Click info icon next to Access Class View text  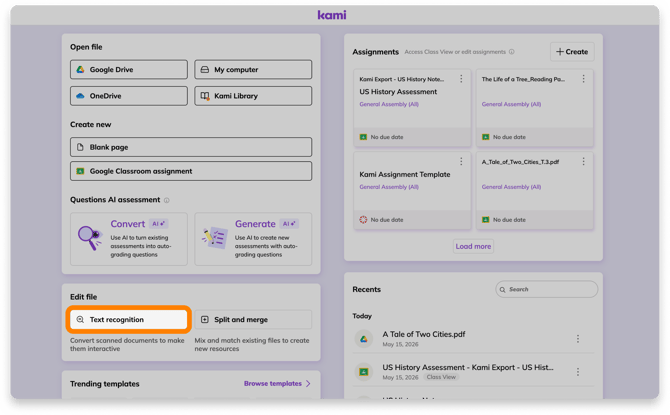(511, 52)
